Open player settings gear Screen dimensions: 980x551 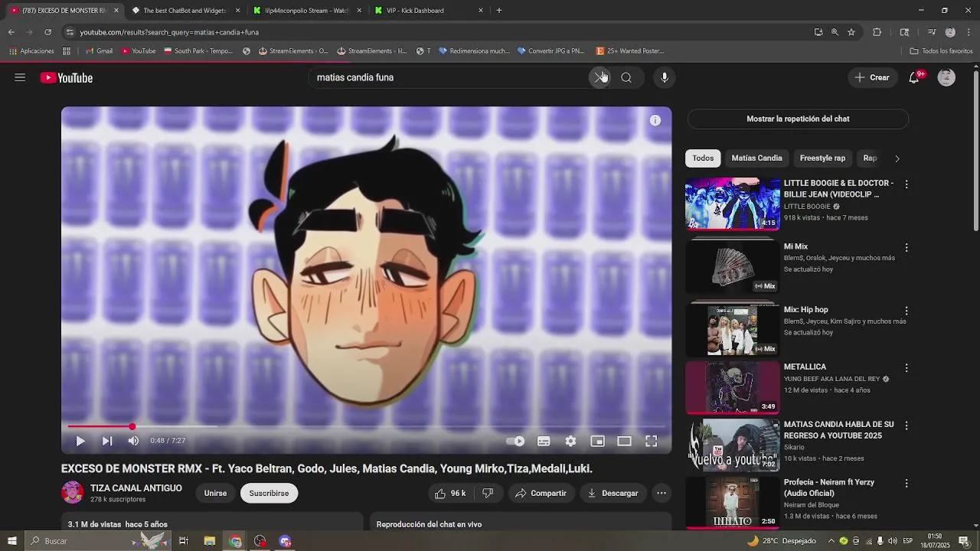coord(570,441)
